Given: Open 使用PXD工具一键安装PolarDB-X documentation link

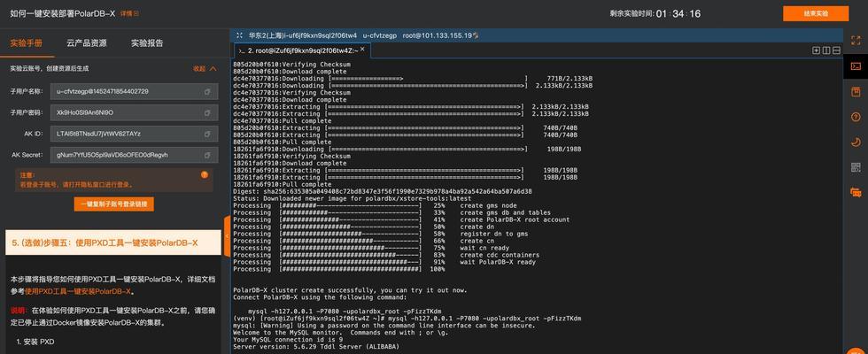Looking at the screenshot, I should pos(78,291).
